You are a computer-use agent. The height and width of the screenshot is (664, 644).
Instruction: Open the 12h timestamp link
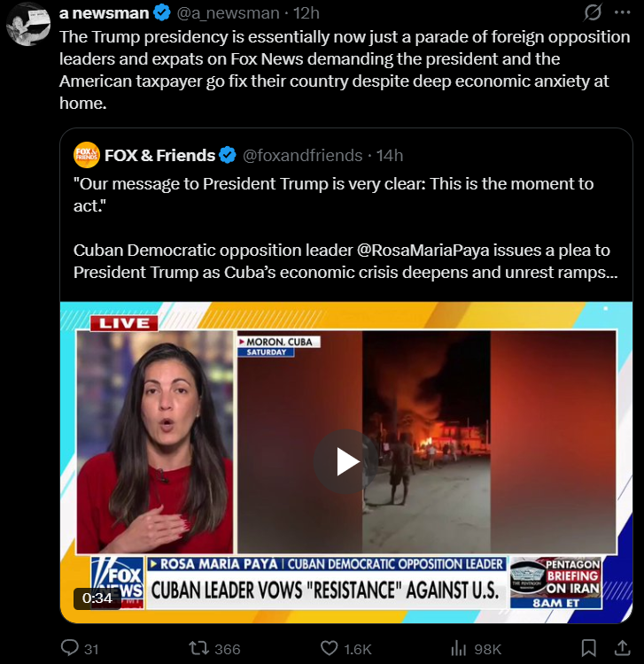pyautogui.click(x=306, y=13)
